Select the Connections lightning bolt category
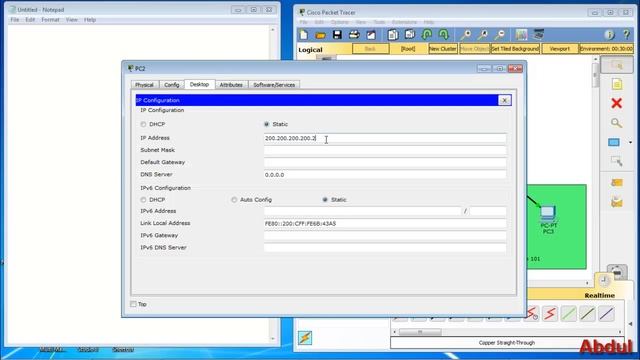This screenshot has height=360, width=640. pos(305,338)
